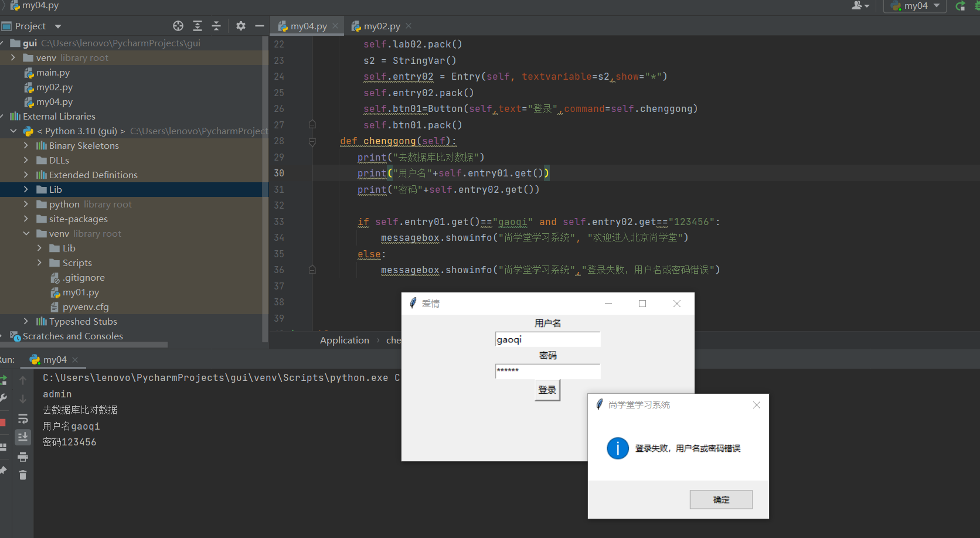The image size is (980, 538).
Task: Click the Down the Stack Trace arrow
Action: pos(23,399)
